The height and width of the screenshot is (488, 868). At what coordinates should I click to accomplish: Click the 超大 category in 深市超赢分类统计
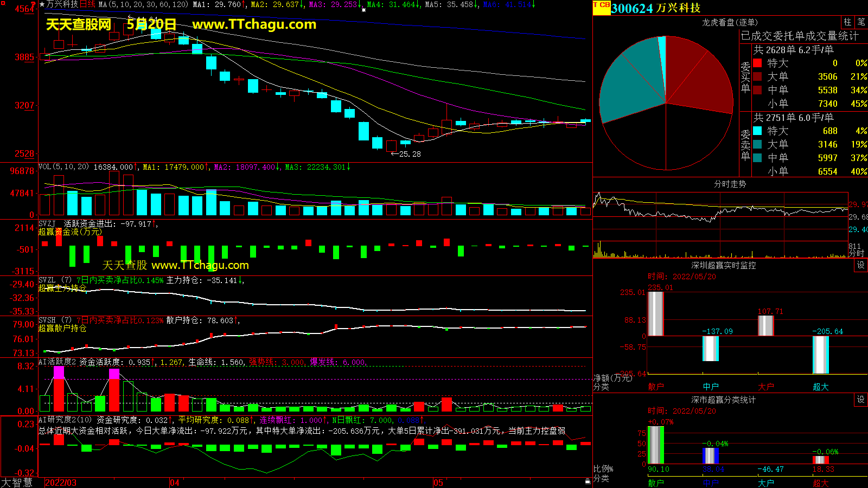point(820,483)
